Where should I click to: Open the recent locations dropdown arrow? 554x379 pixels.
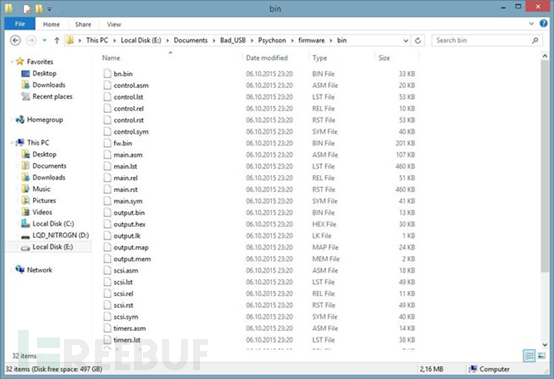click(45, 41)
